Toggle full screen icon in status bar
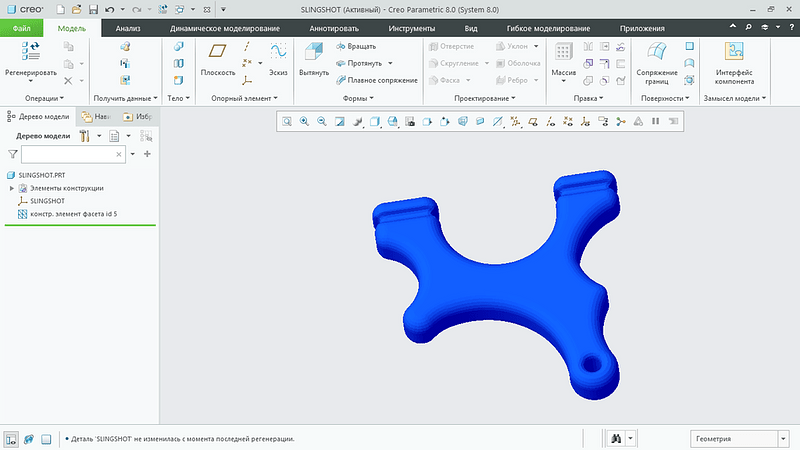800x450 pixels. click(x=46, y=439)
